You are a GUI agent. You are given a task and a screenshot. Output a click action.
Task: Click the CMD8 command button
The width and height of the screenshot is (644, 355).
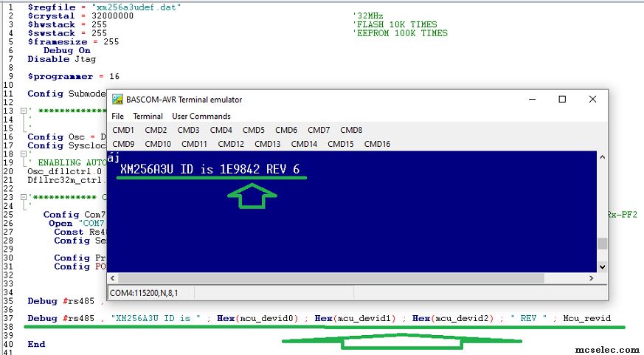[x=351, y=130]
